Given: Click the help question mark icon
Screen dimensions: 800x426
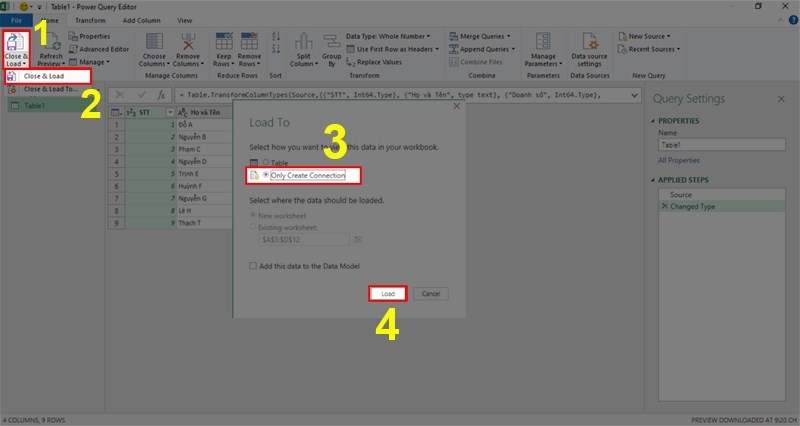Looking at the screenshot, I should (x=793, y=20).
